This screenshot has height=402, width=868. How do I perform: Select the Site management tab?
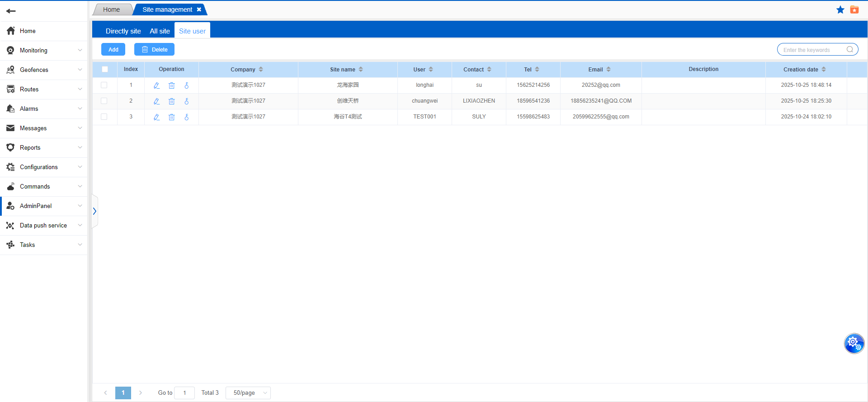(167, 9)
